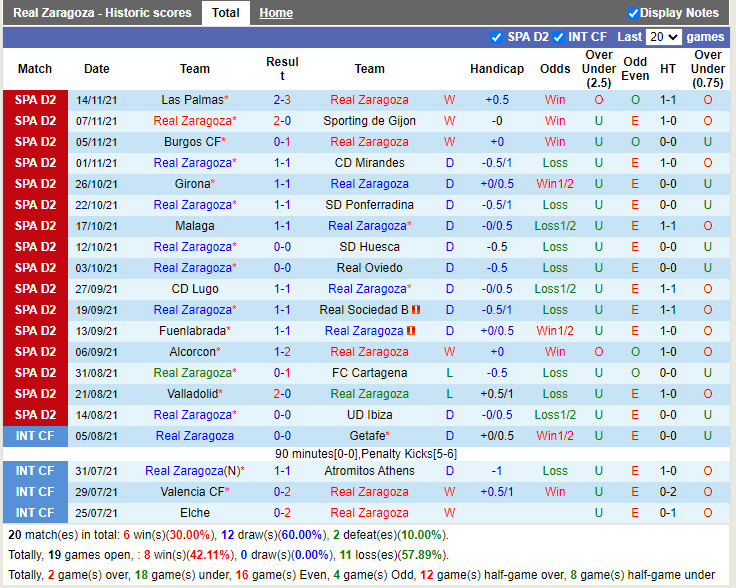Open the 2-3 result on 14/11/21
This screenshot has width=736, height=588.
(282, 100)
